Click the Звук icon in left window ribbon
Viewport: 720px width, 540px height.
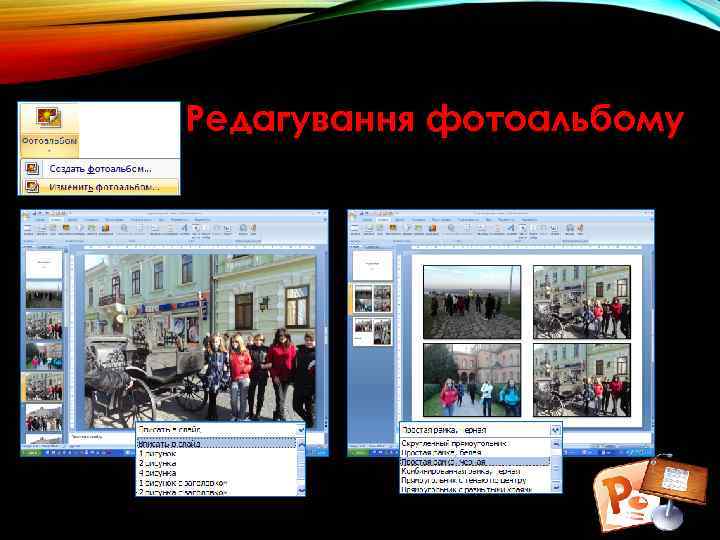coord(253,228)
